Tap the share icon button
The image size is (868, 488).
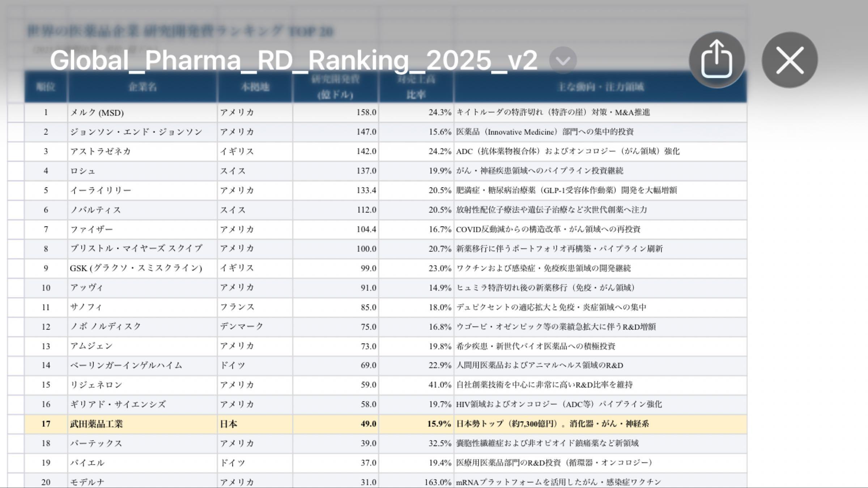(716, 60)
